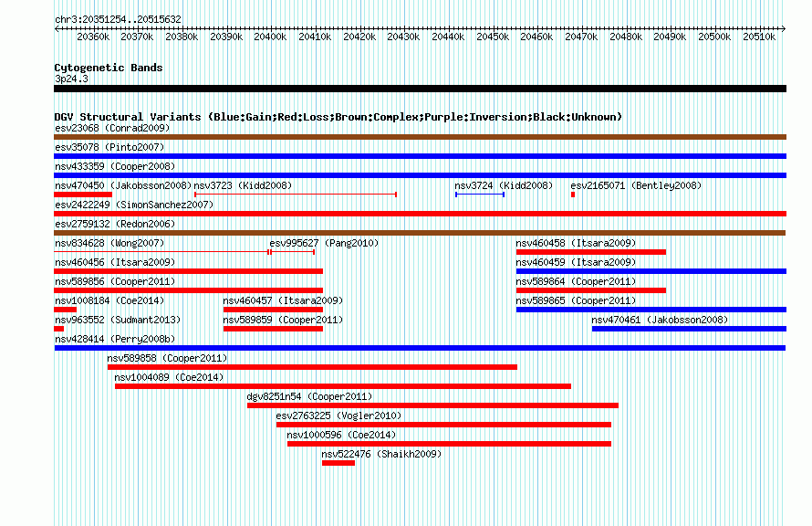Click the red nsv460457 loss bar
Viewport: 812px width, 526px height.
tap(273, 310)
